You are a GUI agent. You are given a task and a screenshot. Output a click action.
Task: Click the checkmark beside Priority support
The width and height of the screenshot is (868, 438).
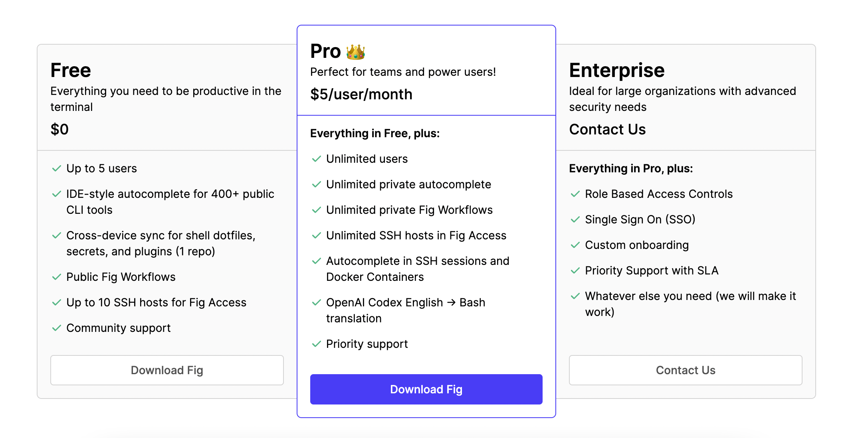[x=316, y=344]
